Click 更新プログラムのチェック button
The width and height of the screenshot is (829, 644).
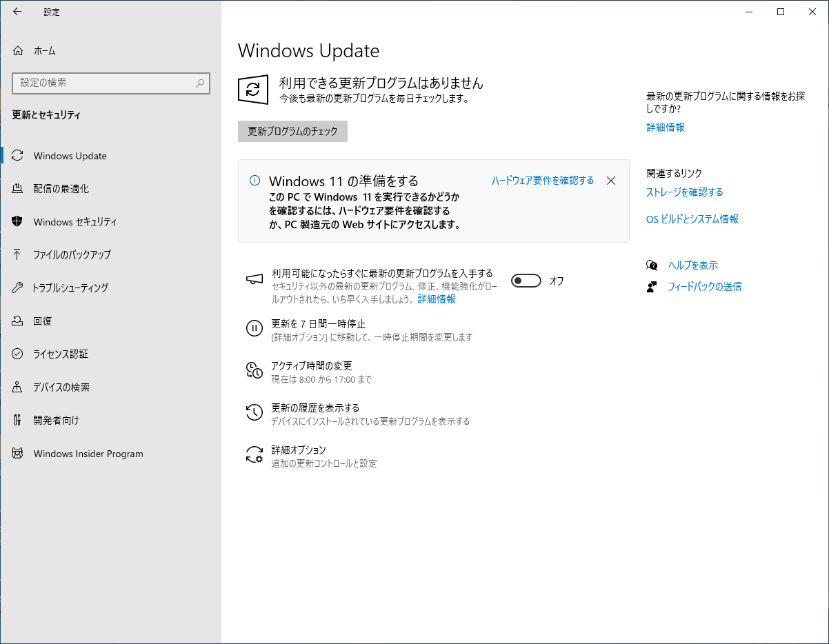[292, 132]
